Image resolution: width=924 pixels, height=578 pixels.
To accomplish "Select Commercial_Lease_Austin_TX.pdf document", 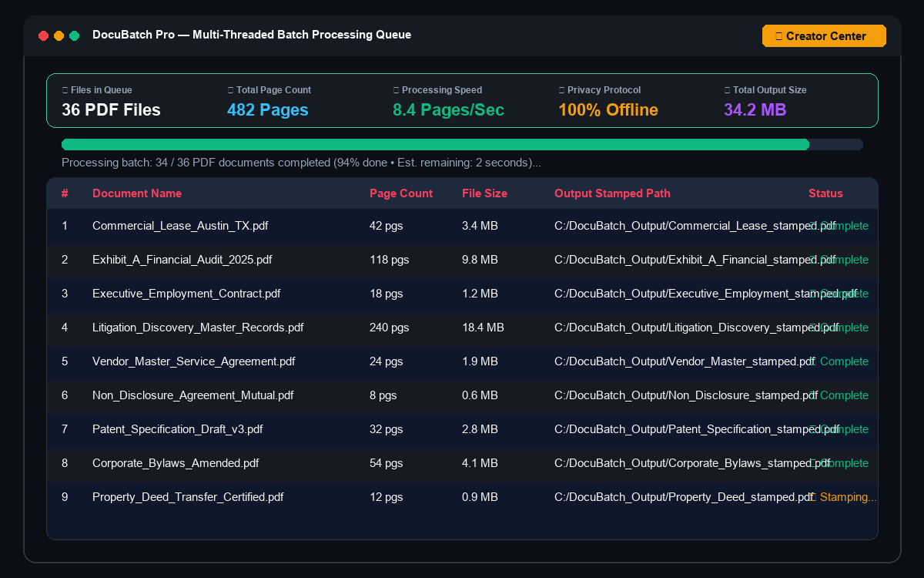I will click(180, 226).
